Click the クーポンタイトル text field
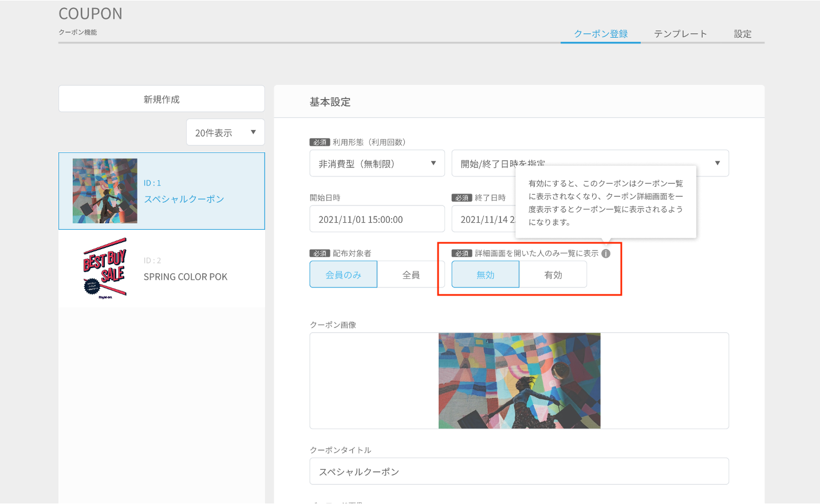The height and width of the screenshot is (504, 820). [x=519, y=471]
